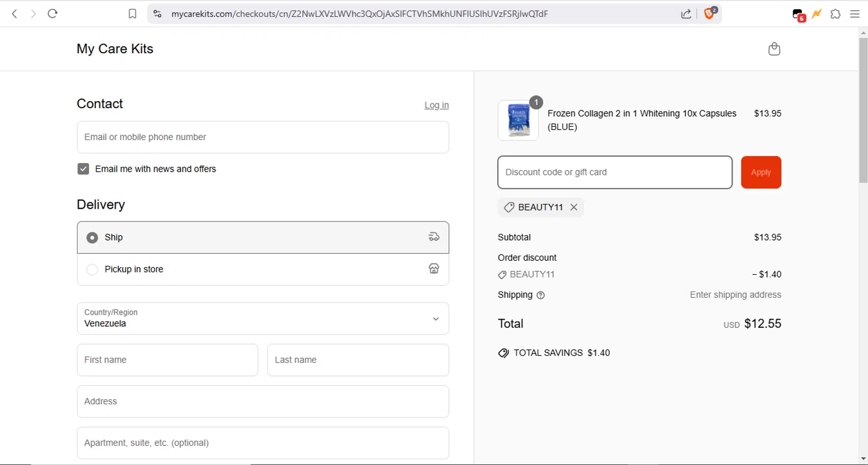Viewport: 868px width, 465px height.
Task: Select the Ship delivery option
Action: [263, 237]
